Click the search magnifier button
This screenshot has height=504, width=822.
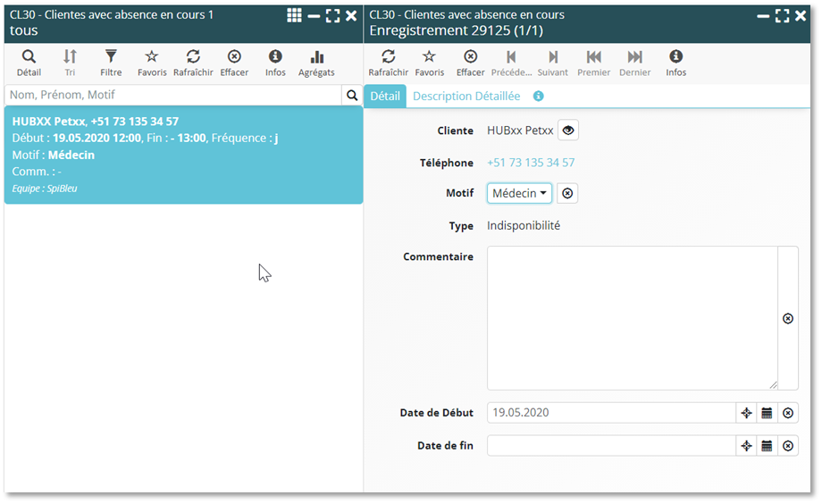coord(352,95)
